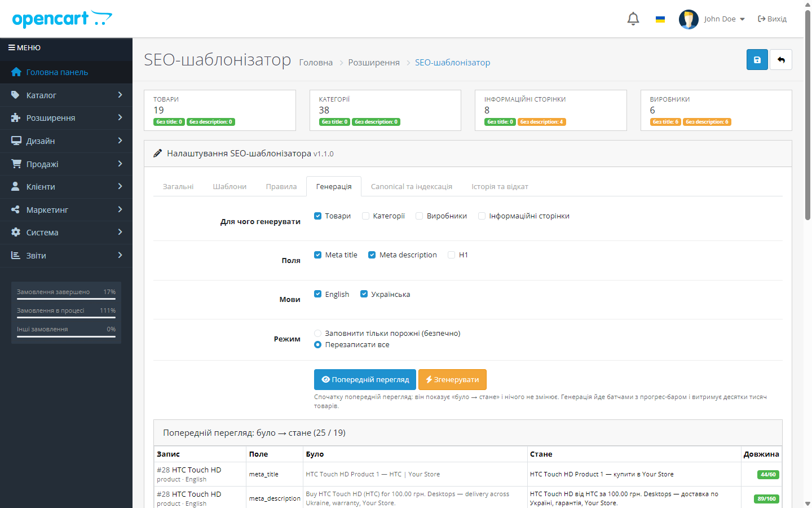Expand the Продажі menu chevron

click(x=120, y=164)
